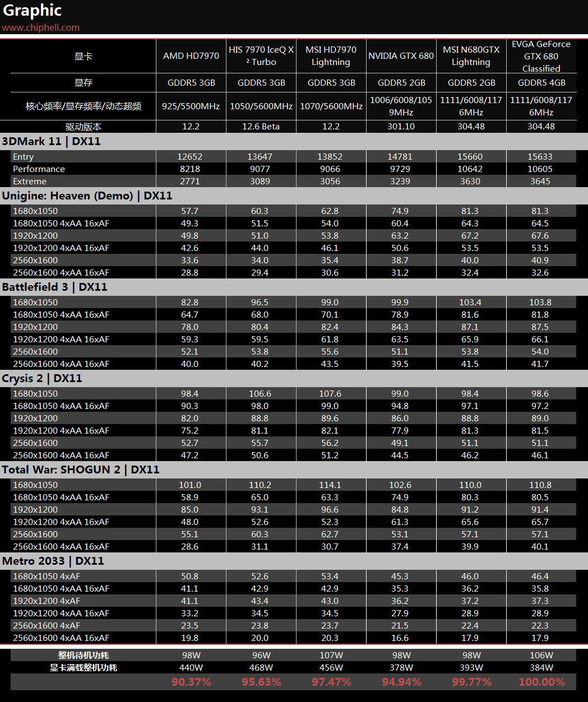Click the 3DMark 11 | DX11 section header
588x702 pixels.
52,141
